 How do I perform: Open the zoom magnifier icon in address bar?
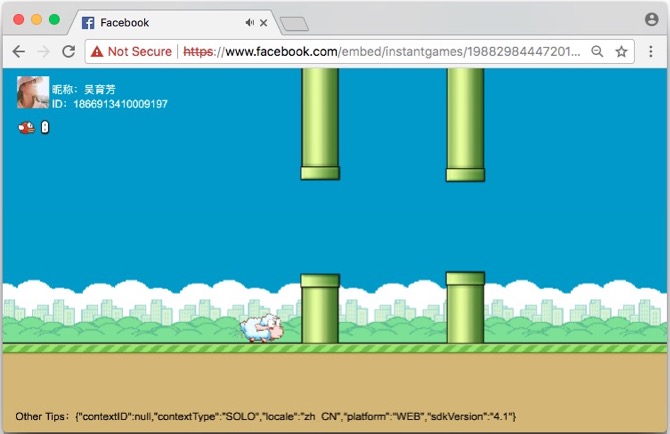coord(597,52)
